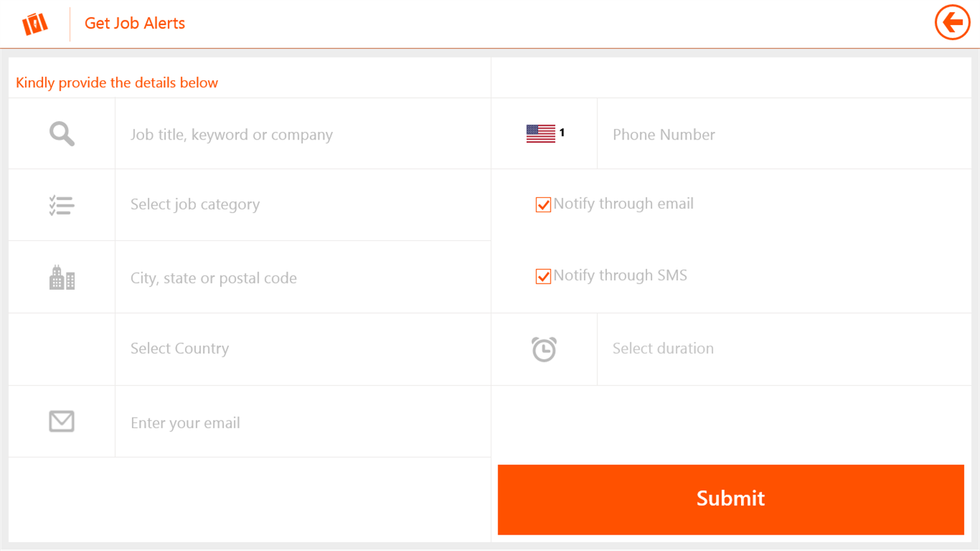Click the City, state or postal code field
The height and width of the screenshot is (551, 980).
(x=302, y=278)
